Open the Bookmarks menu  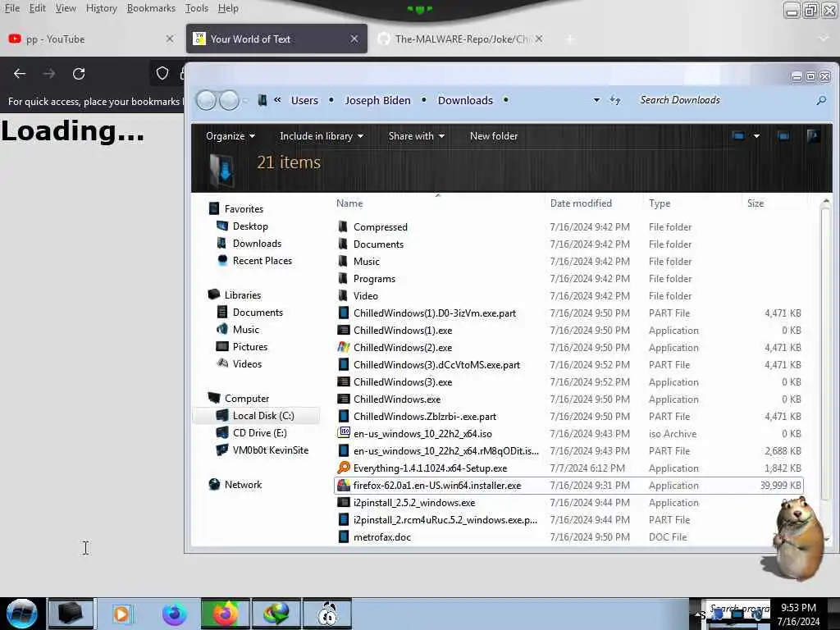click(x=151, y=8)
